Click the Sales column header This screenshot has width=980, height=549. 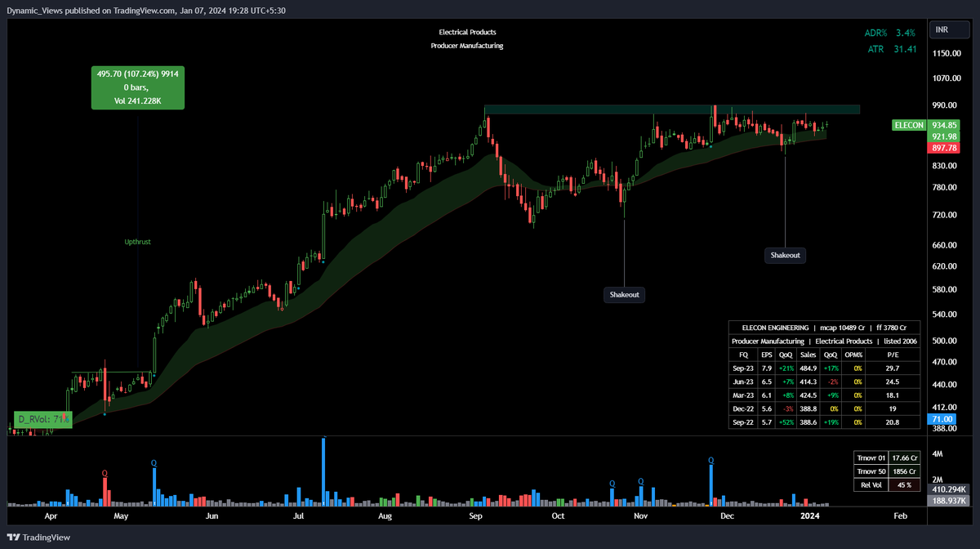808,355
